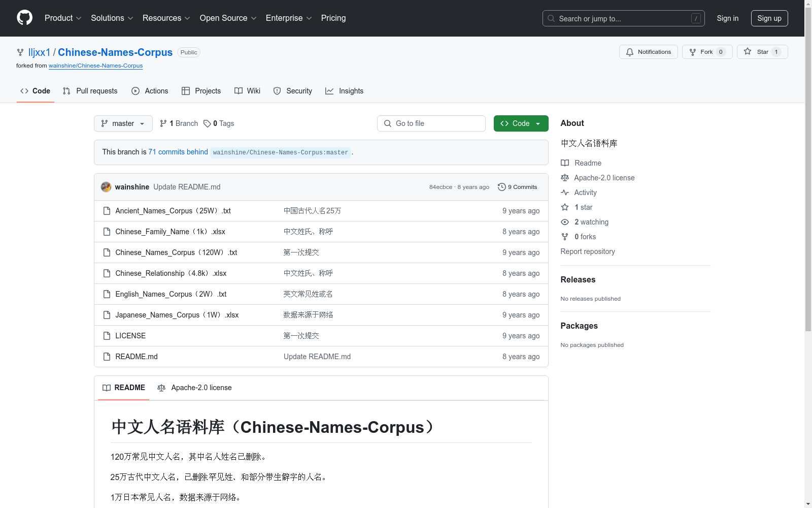Click the fork icon beside 0 forks
The width and height of the screenshot is (812, 508).
[x=565, y=237]
